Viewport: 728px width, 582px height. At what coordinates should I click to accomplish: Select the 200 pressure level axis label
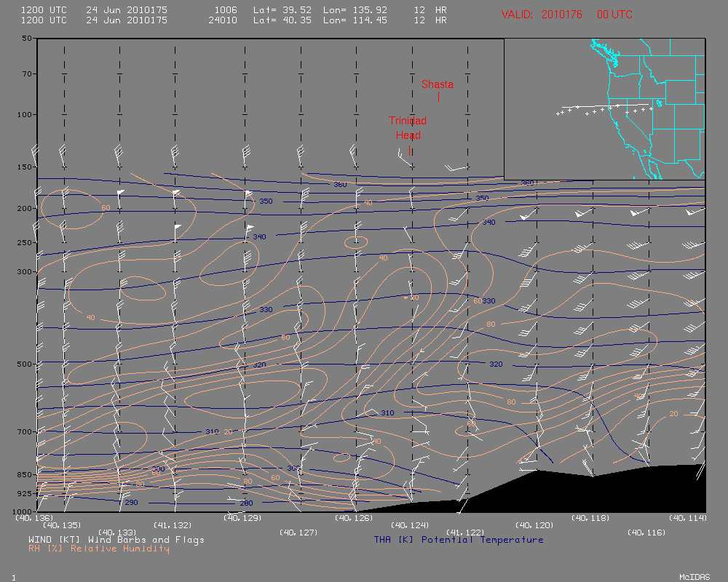(25, 208)
